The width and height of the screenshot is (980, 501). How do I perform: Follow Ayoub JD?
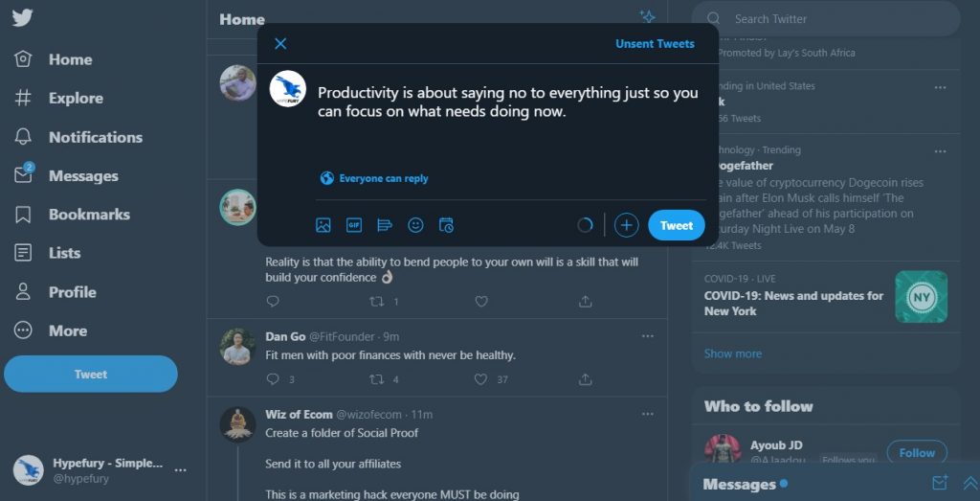pyautogui.click(x=916, y=452)
